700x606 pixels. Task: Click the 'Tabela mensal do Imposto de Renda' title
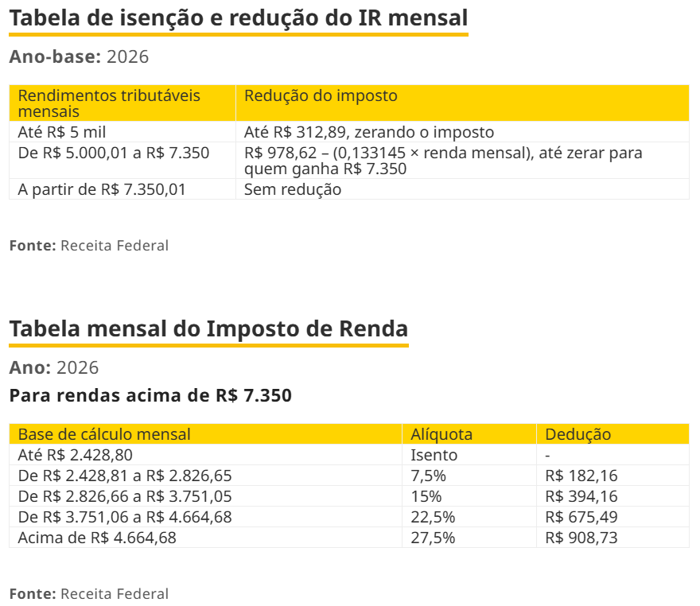(208, 328)
